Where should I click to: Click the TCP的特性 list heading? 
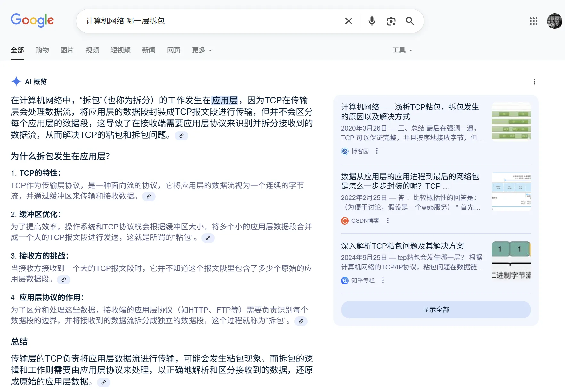pos(40,173)
